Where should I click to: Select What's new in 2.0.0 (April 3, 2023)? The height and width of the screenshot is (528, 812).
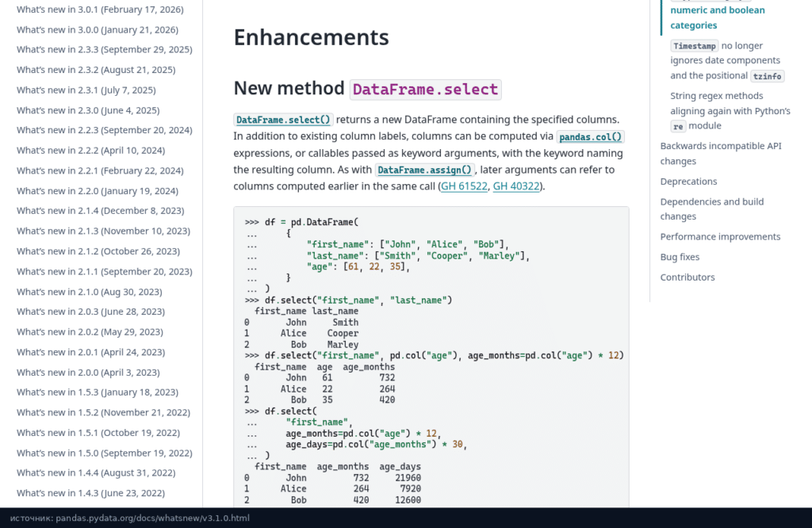coord(88,372)
